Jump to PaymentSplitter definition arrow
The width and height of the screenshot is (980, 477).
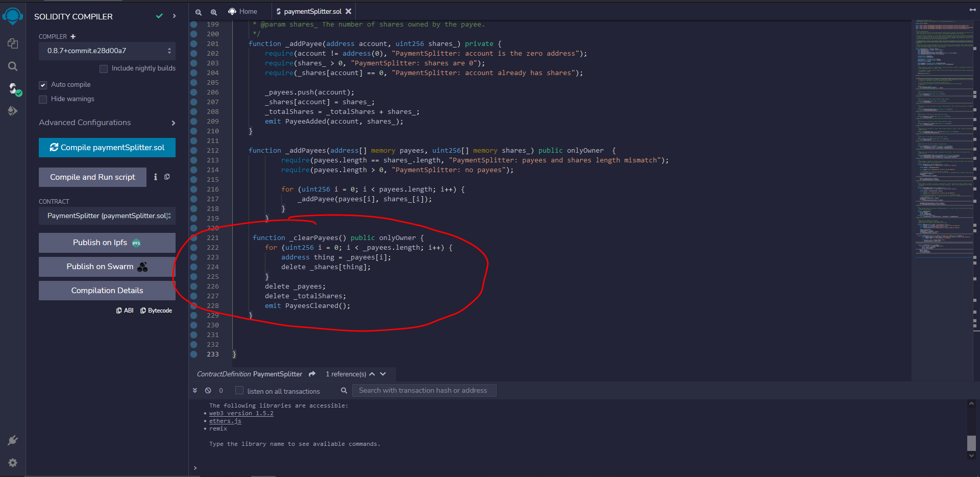tap(312, 374)
